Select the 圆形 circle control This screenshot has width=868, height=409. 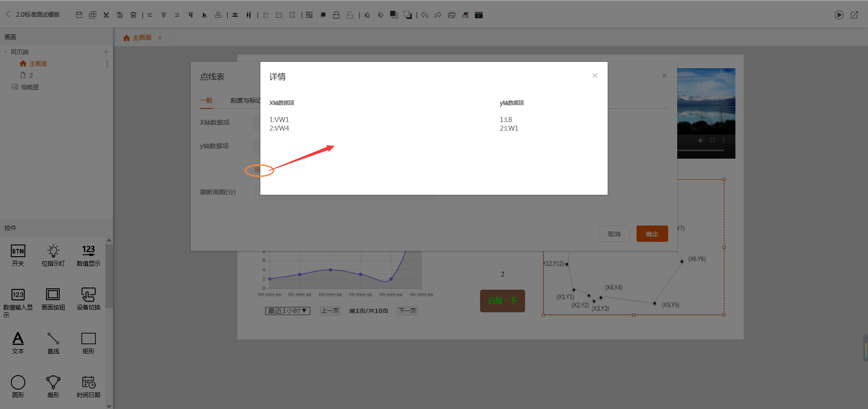click(18, 387)
